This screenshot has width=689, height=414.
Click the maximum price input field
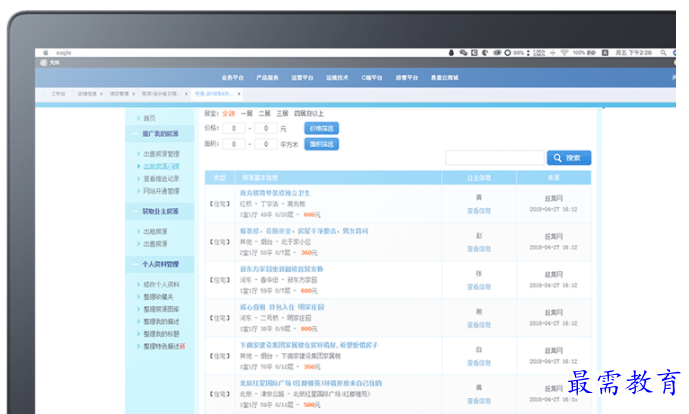click(266, 128)
